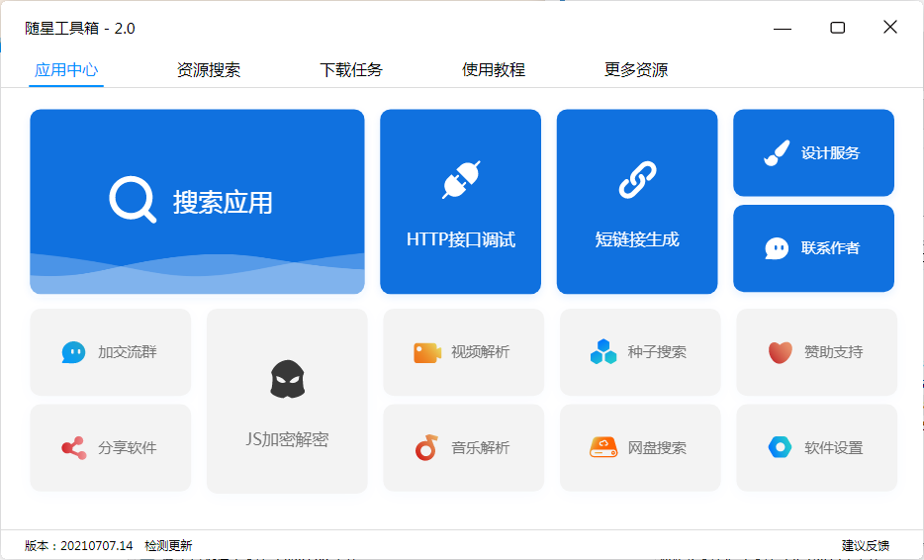This screenshot has height=560, width=924.
Task: Open the HTTP接口调试 plug icon
Action: pyautogui.click(x=460, y=181)
